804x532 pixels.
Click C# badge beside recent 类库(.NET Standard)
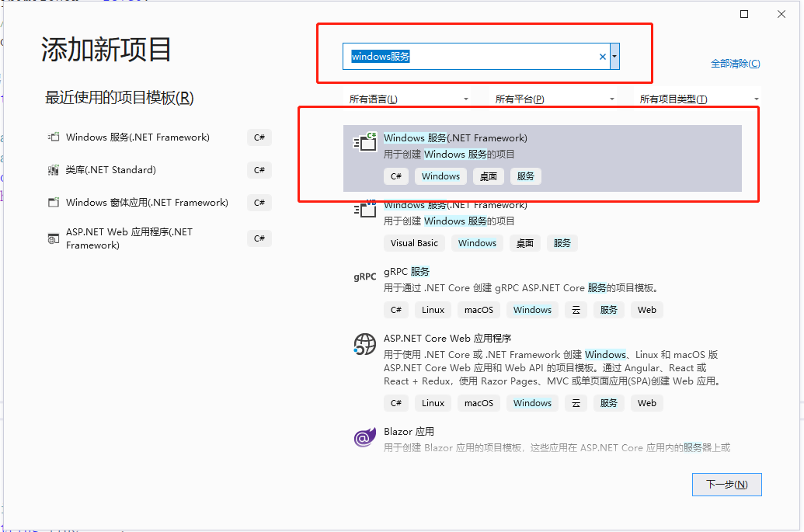click(x=259, y=170)
